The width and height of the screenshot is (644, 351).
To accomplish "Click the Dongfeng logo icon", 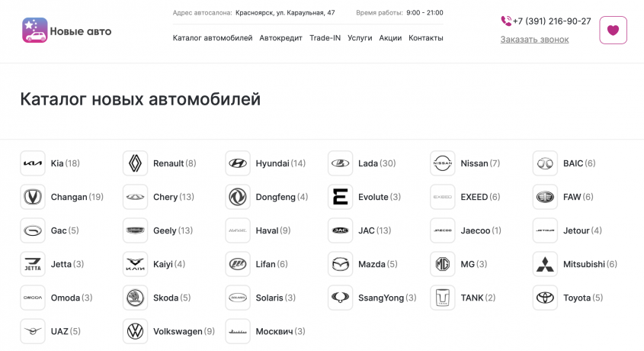I will pos(238,197).
